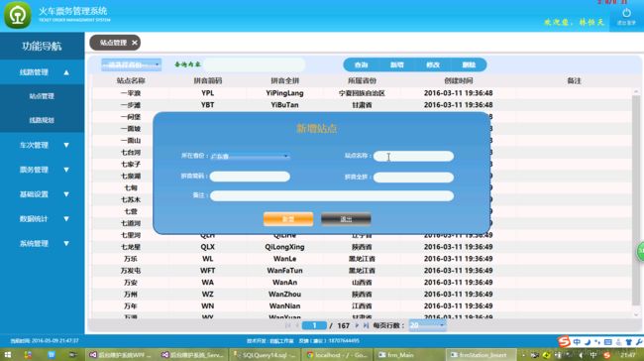The width and height of the screenshot is (644, 361).
Task: Click the 拼音全拼 column header
Action: (x=284, y=80)
